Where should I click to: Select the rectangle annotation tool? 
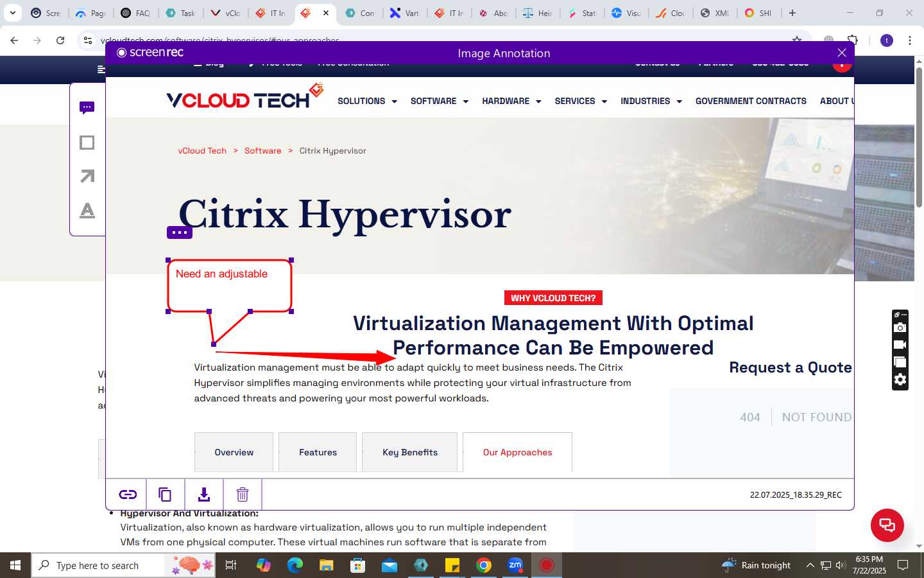click(x=87, y=143)
